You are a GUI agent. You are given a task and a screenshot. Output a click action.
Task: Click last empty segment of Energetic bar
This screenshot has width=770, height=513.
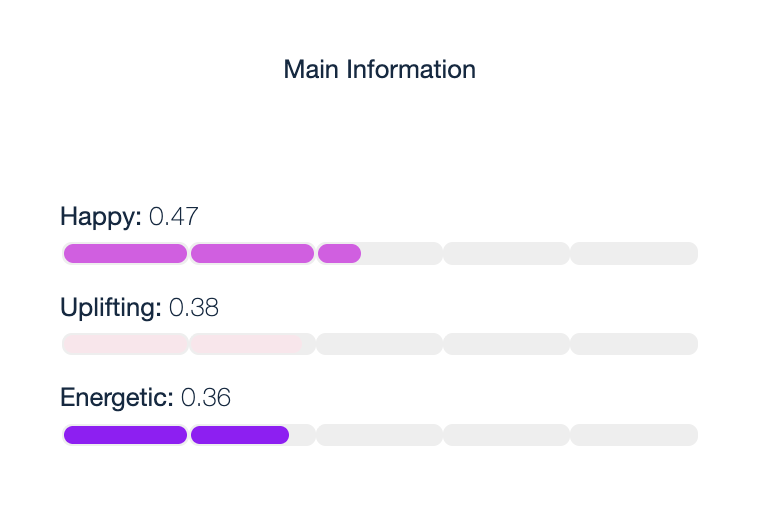[633, 435]
